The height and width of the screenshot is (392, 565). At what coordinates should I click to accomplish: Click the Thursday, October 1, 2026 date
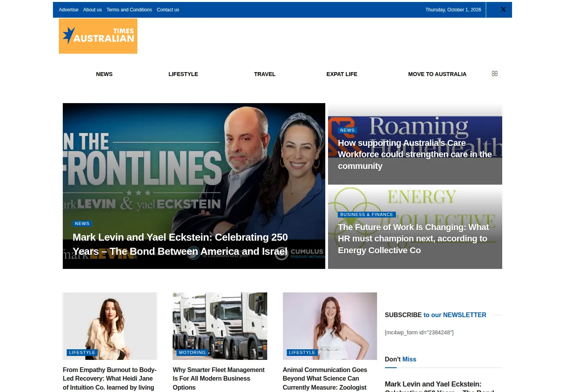[x=453, y=10]
